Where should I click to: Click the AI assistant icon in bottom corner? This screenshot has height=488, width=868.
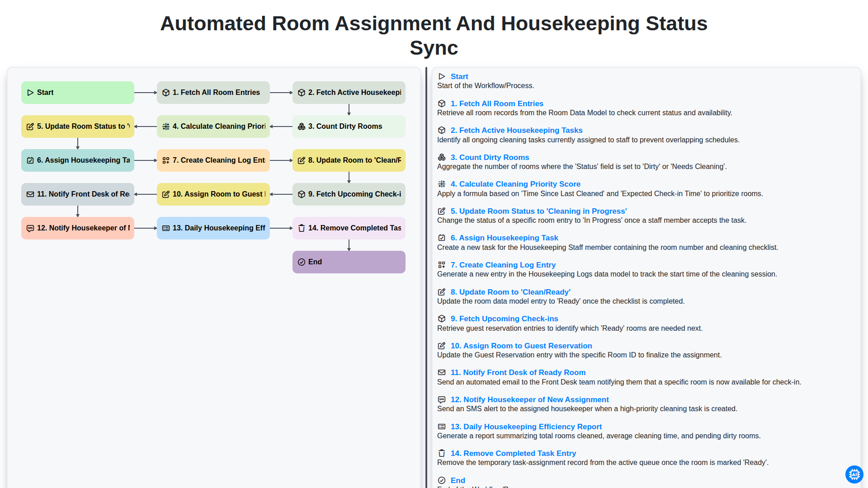854,474
